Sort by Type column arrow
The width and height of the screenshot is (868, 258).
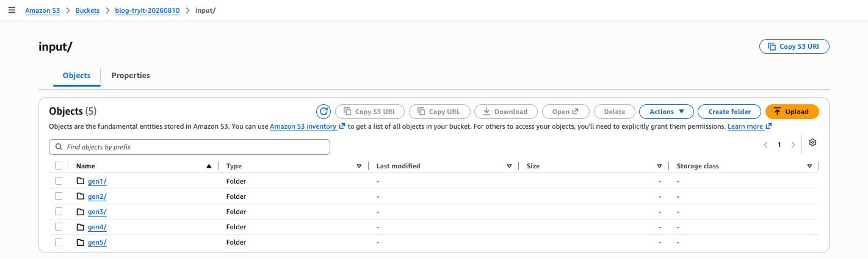coord(359,166)
